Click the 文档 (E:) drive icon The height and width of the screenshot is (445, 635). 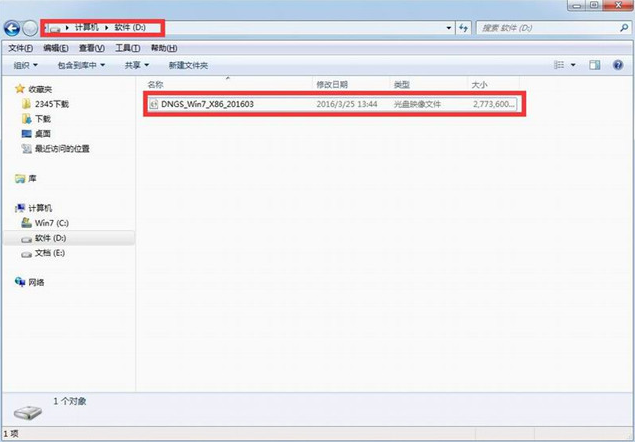coord(26,254)
